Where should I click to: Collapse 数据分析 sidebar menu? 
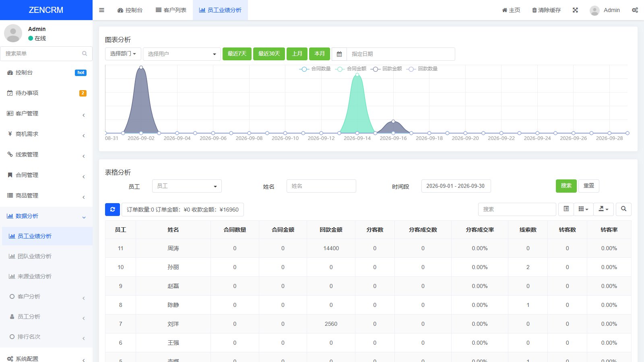[x=46, y=216]
